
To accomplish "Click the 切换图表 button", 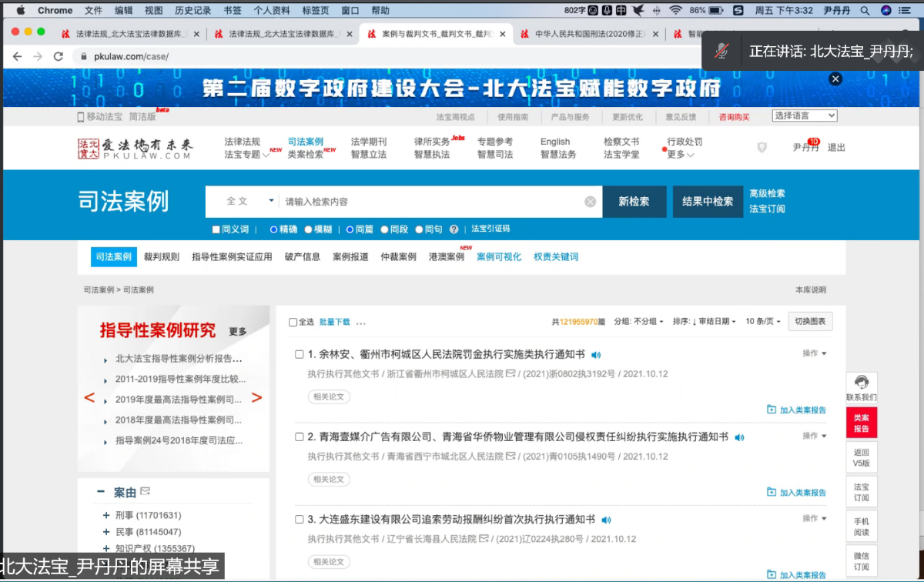I will [810, 322].
